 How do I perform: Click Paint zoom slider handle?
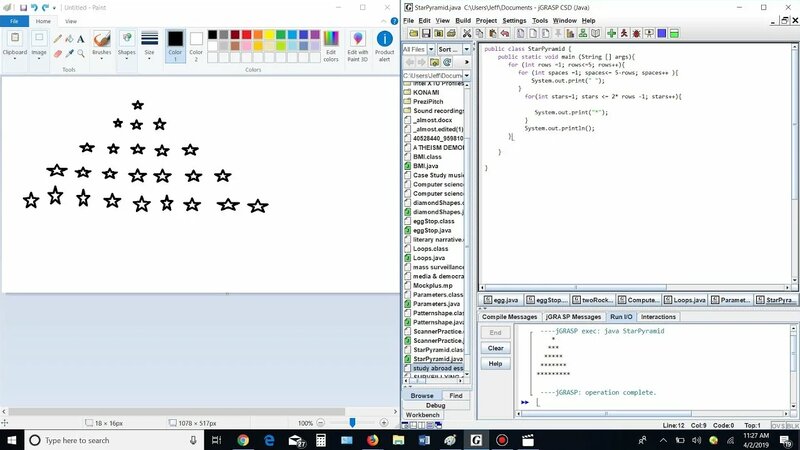pyautogui.click(x=352, y=422)
